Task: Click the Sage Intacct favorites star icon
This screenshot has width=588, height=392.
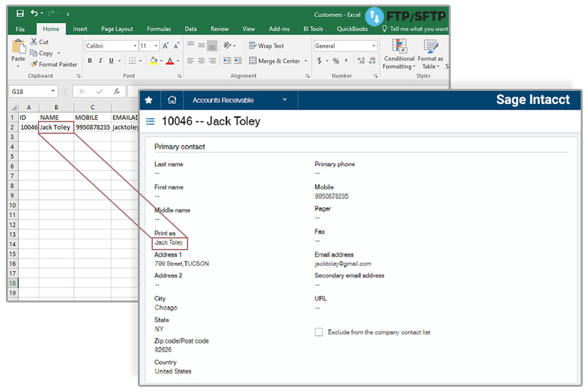Action: point(149,100)
